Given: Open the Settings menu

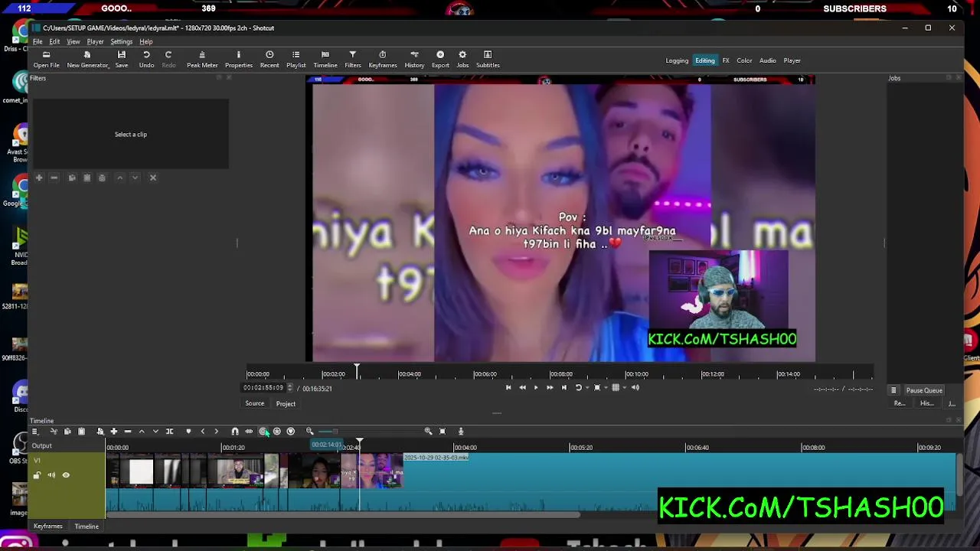Looking at the screenshot, I should pos(121,41).
